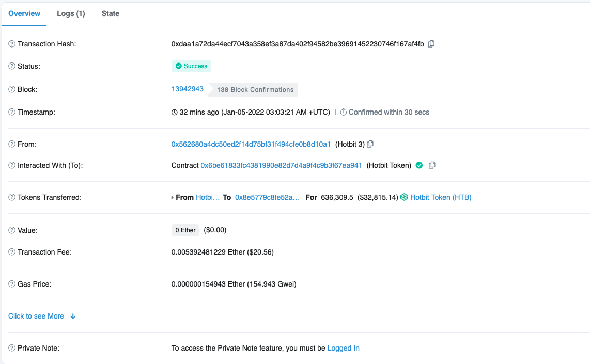Click the 0 Ether value badge
This screenshot has width=590, height=364.
tap(185, 230)
